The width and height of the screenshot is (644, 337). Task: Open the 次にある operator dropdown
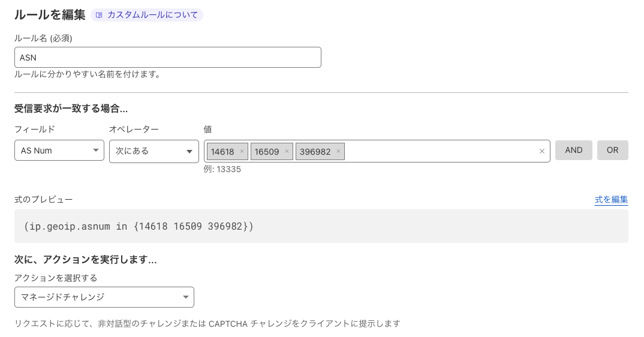[154, 151]
